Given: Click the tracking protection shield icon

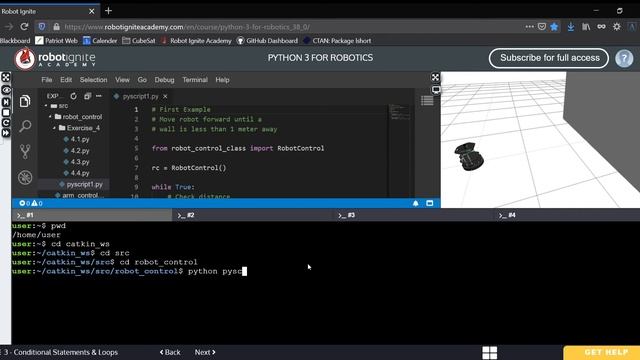Looking at the screenshot, I should click(42, 27).
